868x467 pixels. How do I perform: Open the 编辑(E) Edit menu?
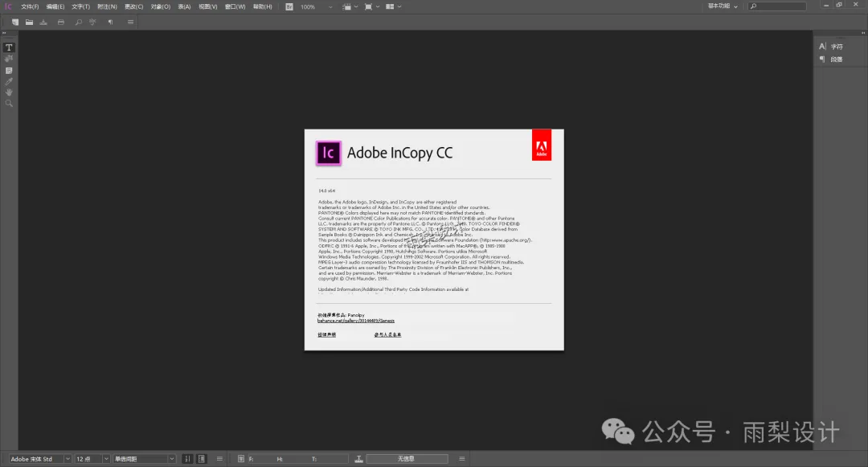click(x=55, y=6)
